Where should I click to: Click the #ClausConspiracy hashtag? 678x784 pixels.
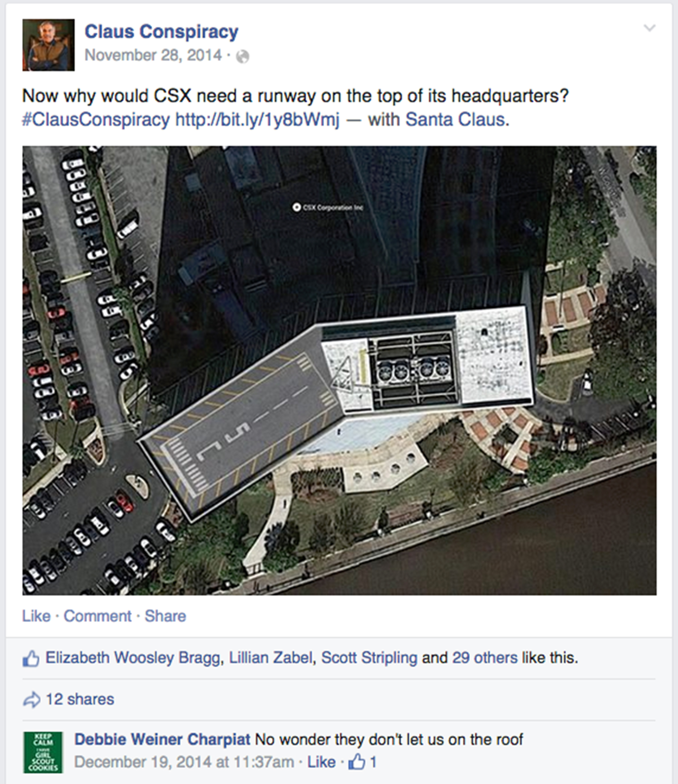pos(96,120)
